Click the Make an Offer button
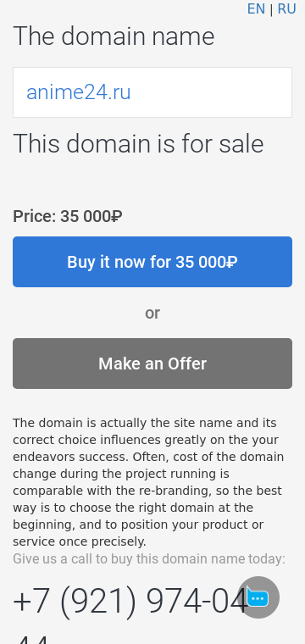Viewport: 305px width, 644px height. click(x=152, y=364)
